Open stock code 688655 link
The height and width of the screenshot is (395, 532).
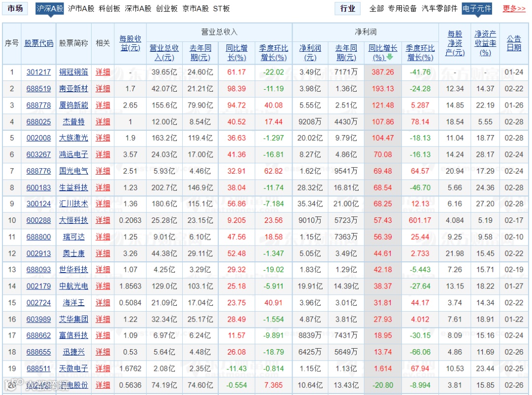click(x=39, y=352)
